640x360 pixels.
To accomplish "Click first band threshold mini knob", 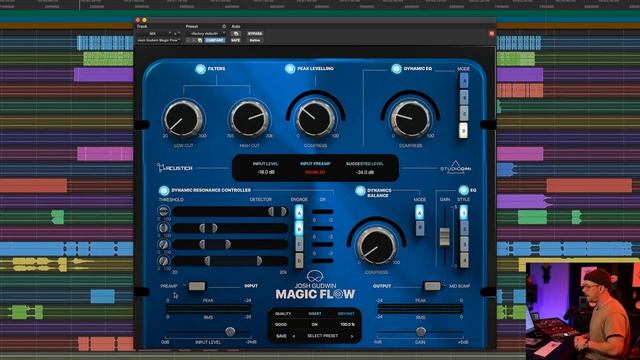I will [163, 211].
